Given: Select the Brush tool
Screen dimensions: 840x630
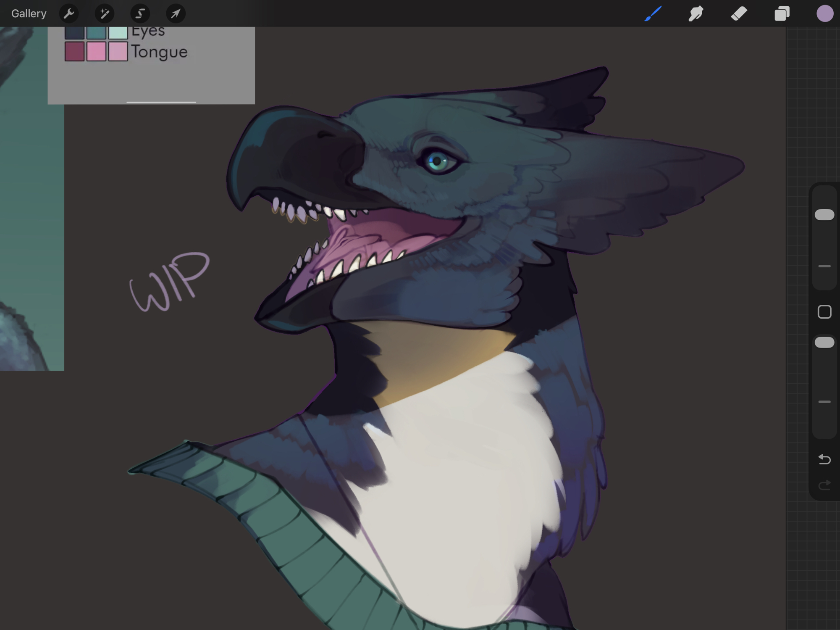Looking at the screenshot, I should tap(653, 13).
